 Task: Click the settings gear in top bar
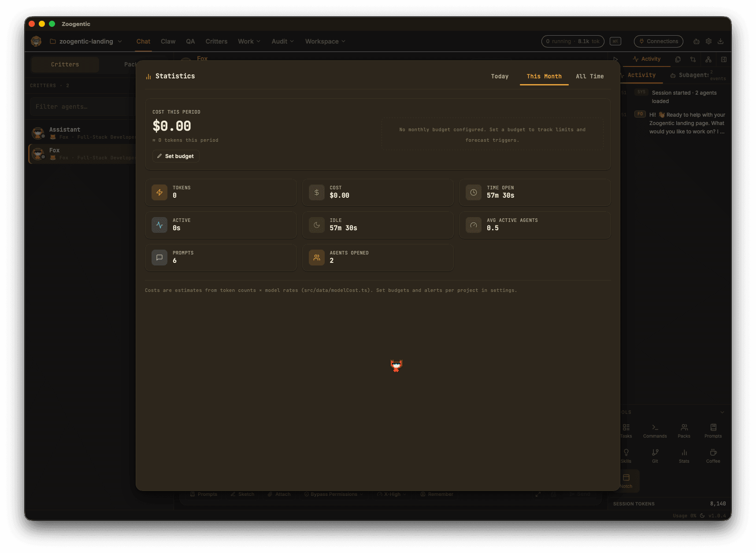click(708, 41)
